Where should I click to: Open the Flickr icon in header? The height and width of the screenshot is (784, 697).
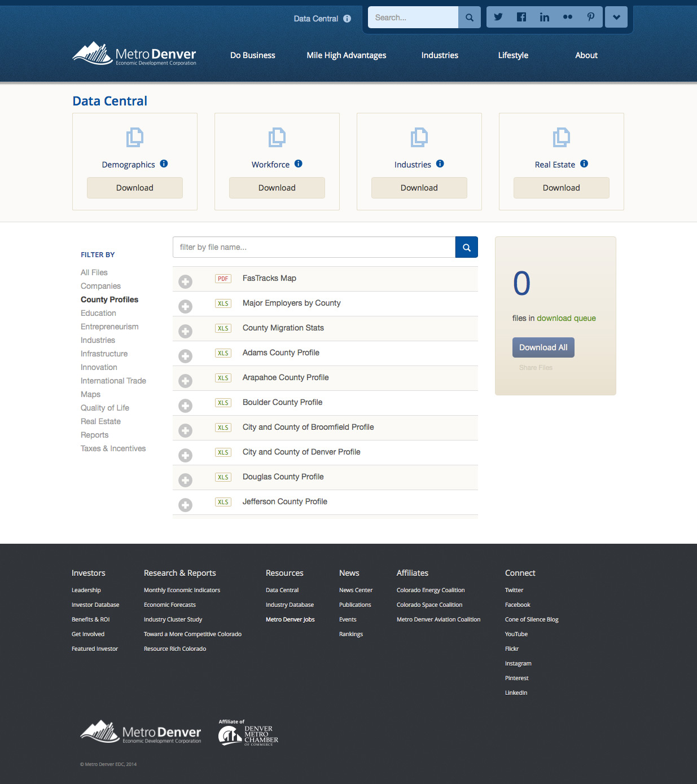[x=568, y=17]
